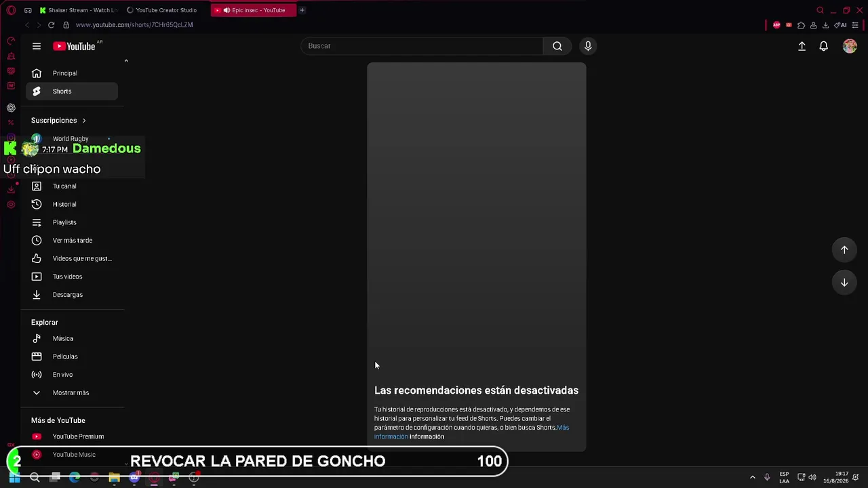Viewport: 868px width, 488px height.
Task: Open Discord from the taskbar
Action: click(x=134, y=478)
